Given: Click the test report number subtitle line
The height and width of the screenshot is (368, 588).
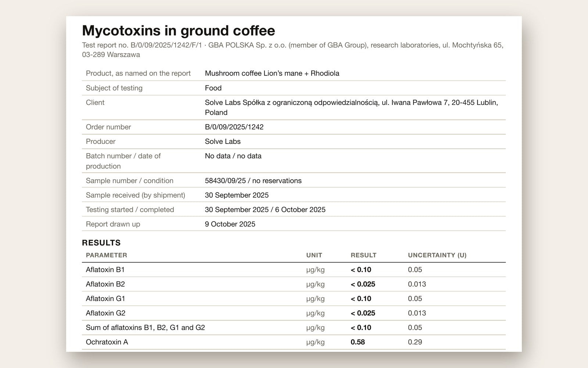Looking at the screenshot, I should (x=293, y=50).
